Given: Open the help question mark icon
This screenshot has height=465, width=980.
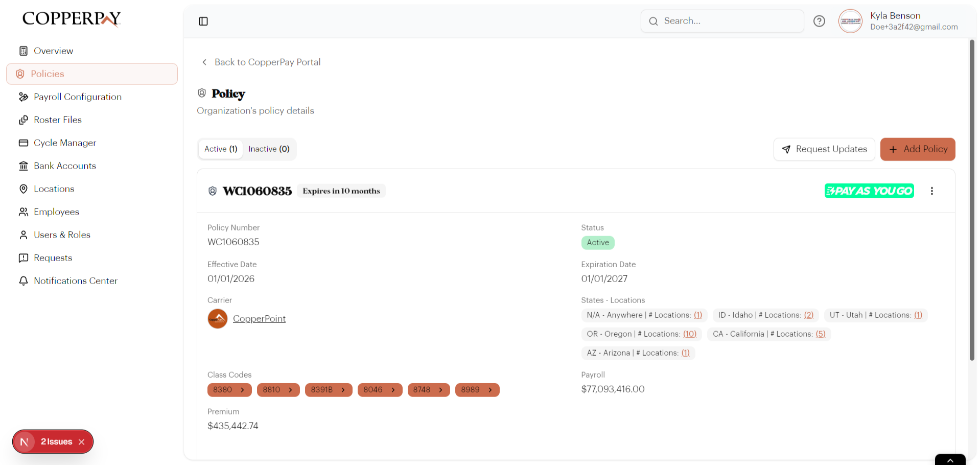Looking at the screenshot, I should click(x=819, y=21).
